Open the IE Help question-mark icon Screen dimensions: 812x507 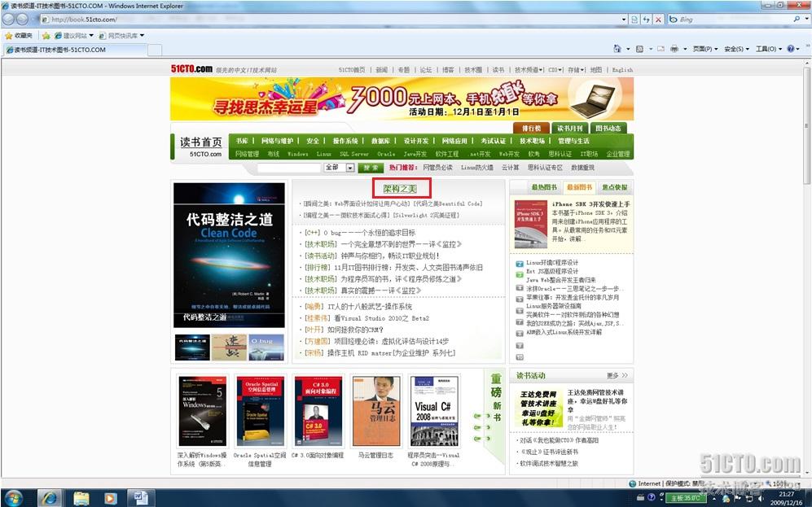click(x=791, y=49)
